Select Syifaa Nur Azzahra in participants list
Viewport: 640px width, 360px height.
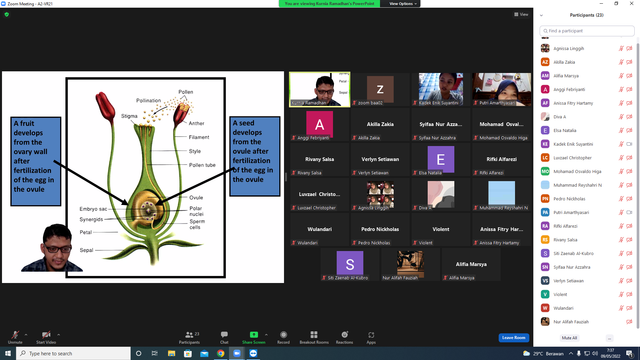pos(586,267)
